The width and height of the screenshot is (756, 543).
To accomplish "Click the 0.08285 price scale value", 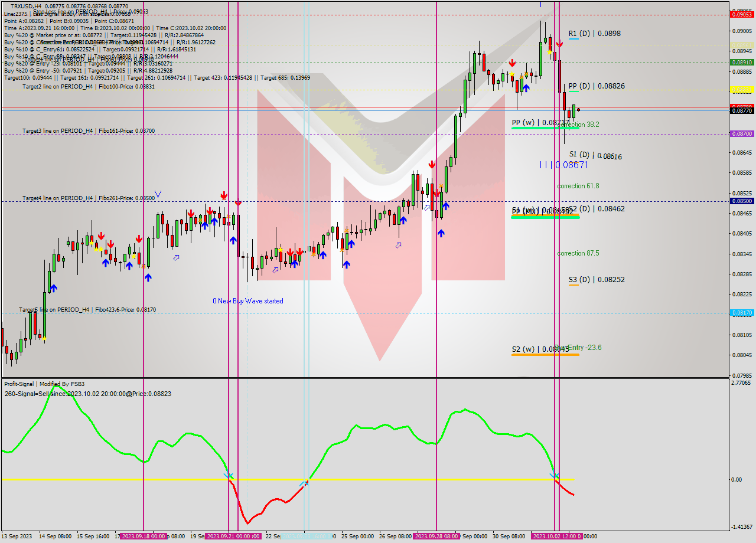I will click(x=742, y=274).
